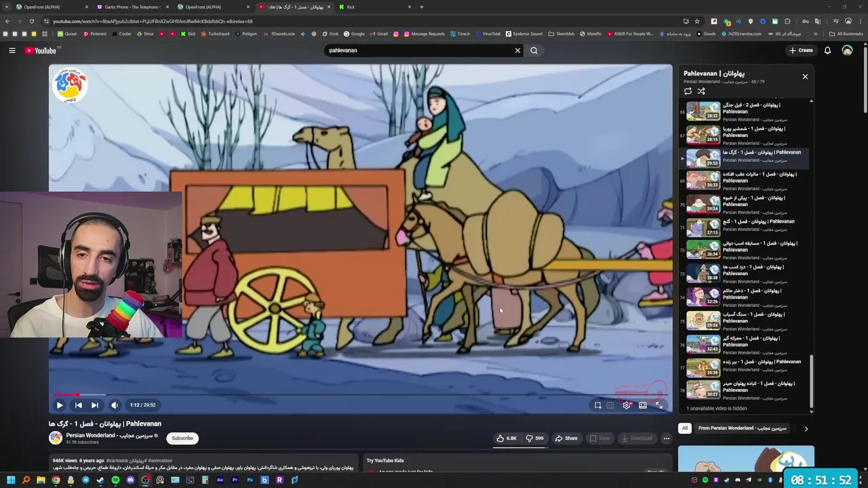Click the browser address bar URL
Image resolution: width=868 pixels, height=488 pixels.
[153, 21]
